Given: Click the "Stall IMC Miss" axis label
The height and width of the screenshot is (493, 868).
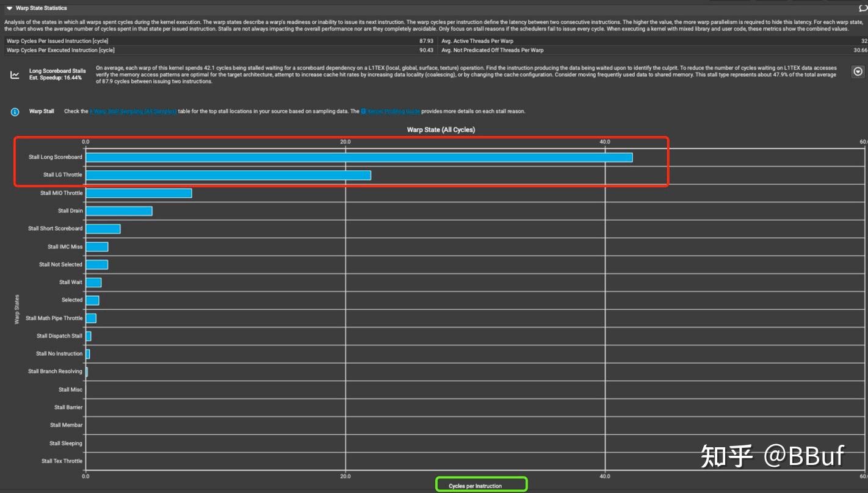Looking at the screenshot, I should pos(65,246).
